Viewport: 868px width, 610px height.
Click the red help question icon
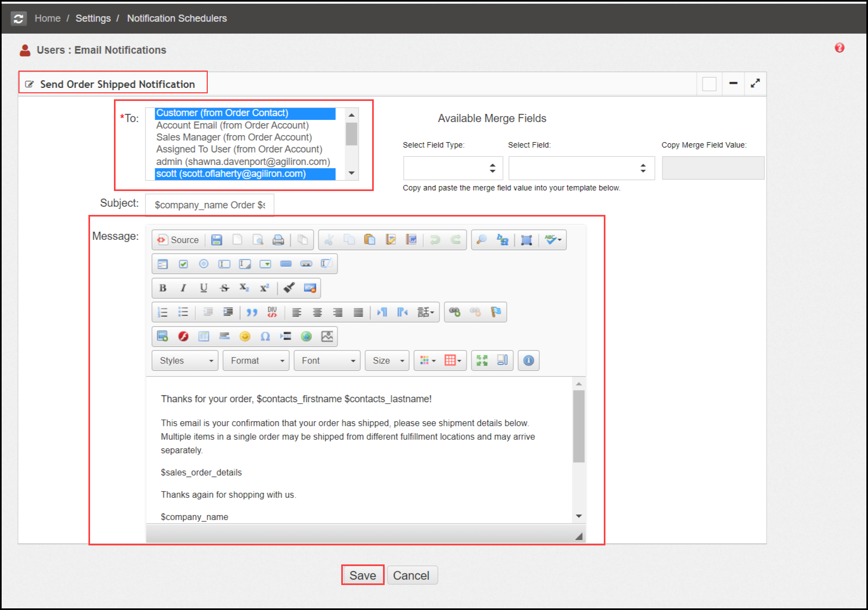pyautogui.click(x=839, y=48)
